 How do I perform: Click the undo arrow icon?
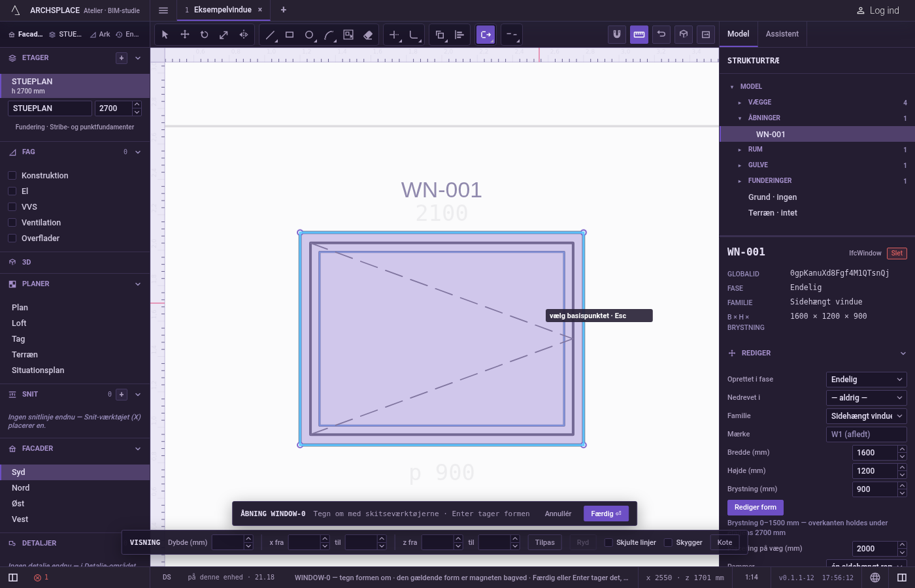click(661, 35)
